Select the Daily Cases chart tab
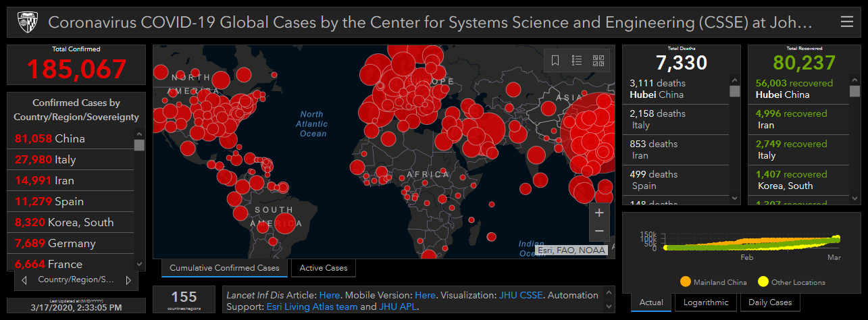The height and width of the screenshot is (320, 868). click(x=770, y=302)
